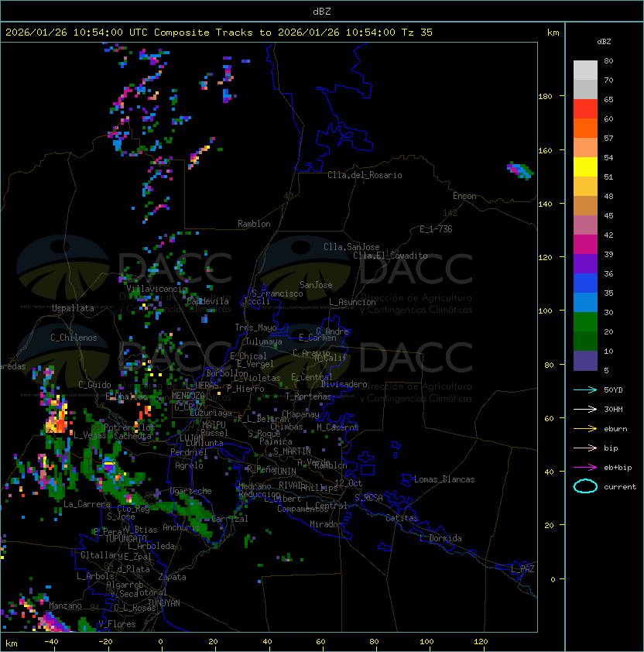Click the Tres_Mayo location label
644x652 pixels.
pos(255,328)
